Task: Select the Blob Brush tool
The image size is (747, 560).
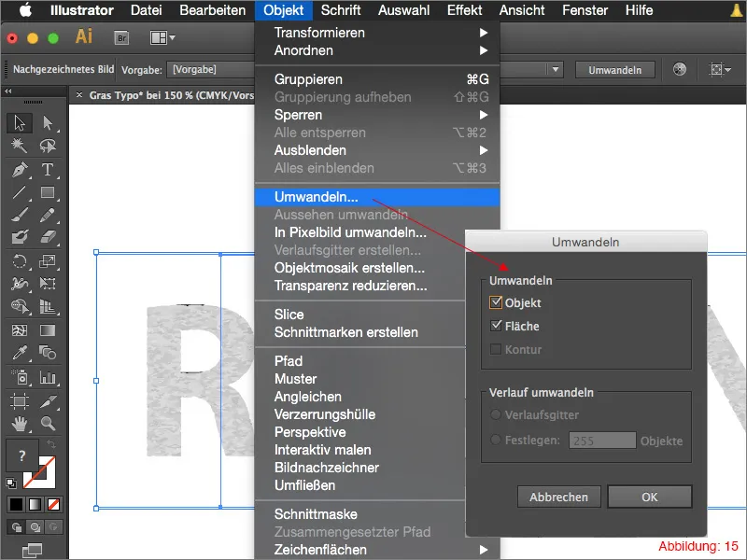Action: click(x=20, y=237)
